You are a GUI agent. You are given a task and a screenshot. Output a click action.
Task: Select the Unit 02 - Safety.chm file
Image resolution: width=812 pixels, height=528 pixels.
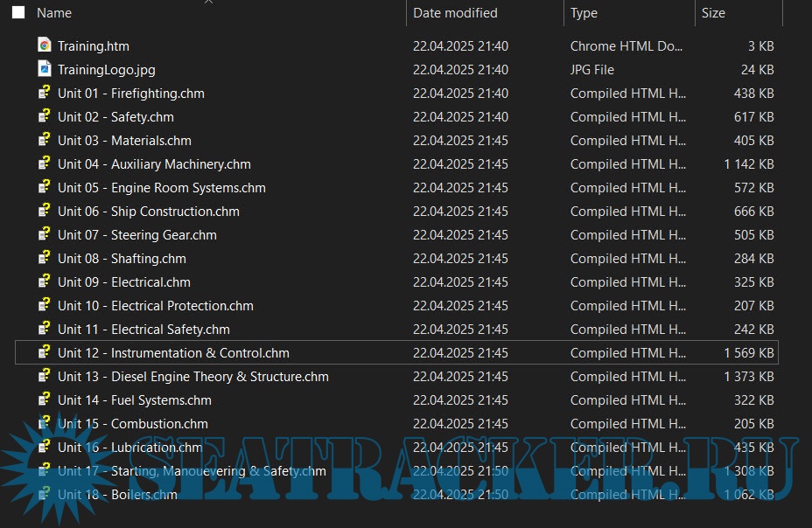(115, 117)
